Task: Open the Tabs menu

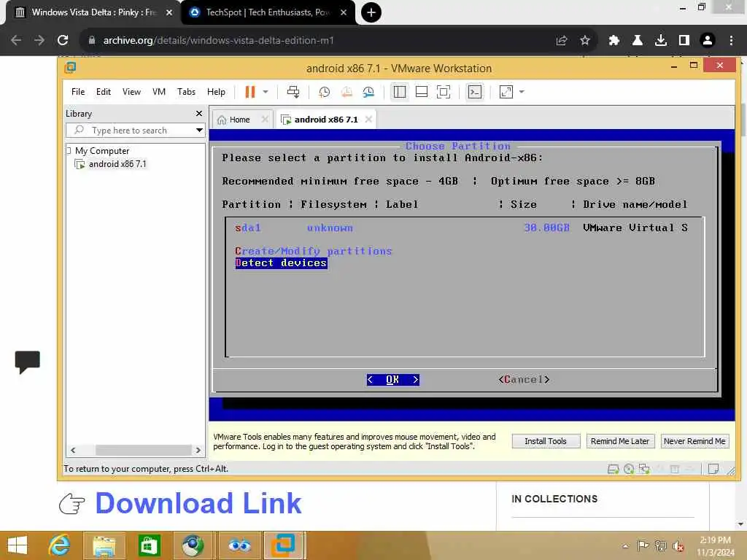Action: (x=186, y=92)
